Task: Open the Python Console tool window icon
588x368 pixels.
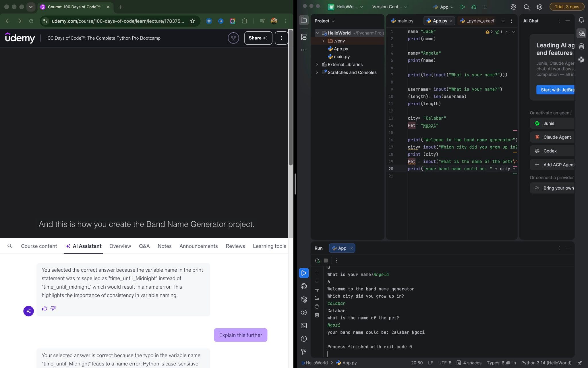Action: 304,286
